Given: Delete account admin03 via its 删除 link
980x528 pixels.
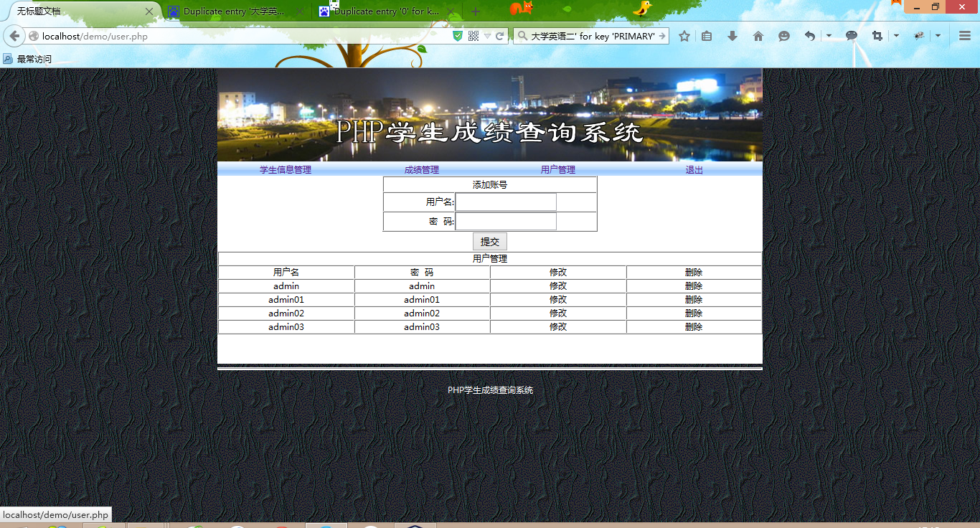Looking at the screenshot, I should click(693, 326).
